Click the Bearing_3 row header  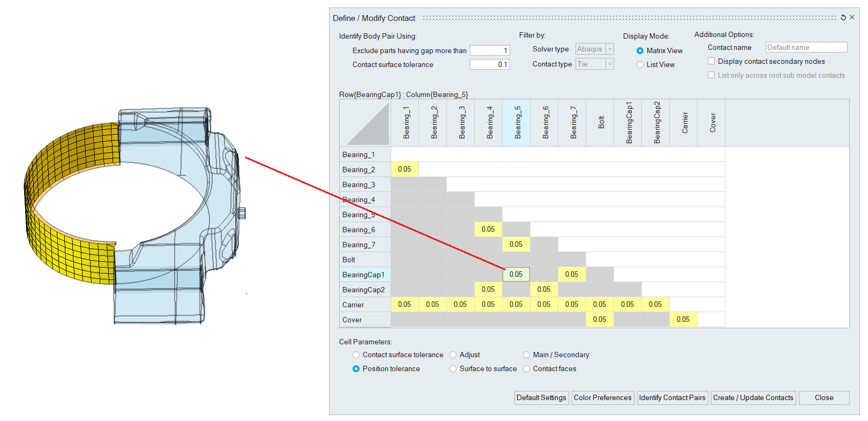click(365, 184)
